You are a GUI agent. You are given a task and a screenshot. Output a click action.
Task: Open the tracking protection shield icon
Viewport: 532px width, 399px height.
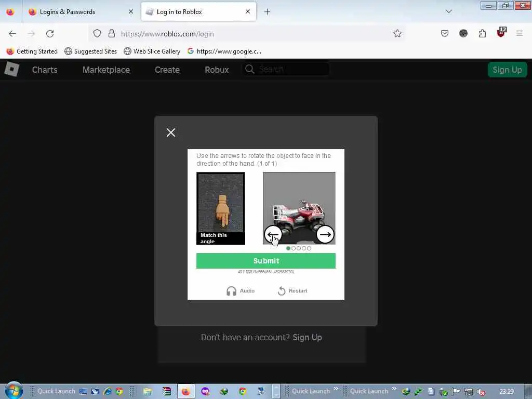[97, 34]
